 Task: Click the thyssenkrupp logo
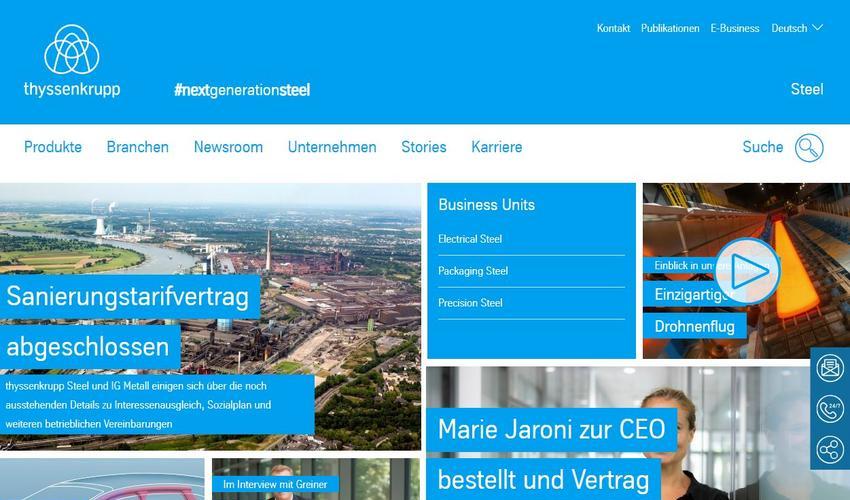point(72,60)
